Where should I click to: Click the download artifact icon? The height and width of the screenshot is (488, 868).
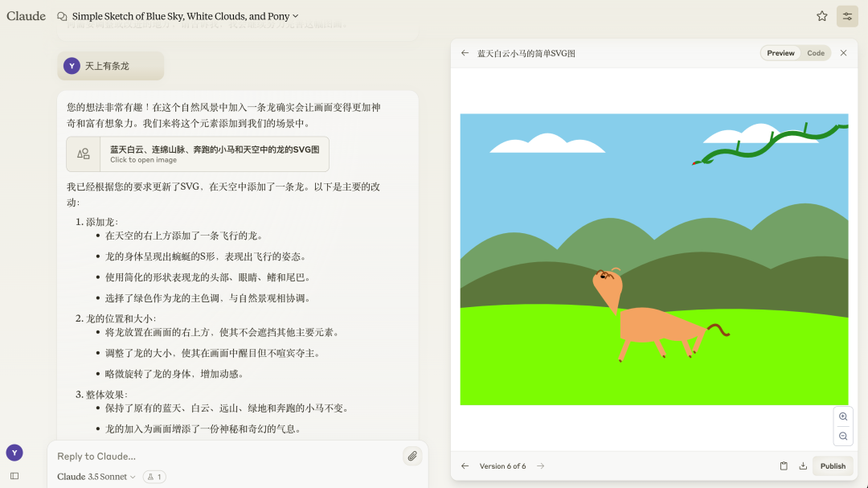(803, 465)
